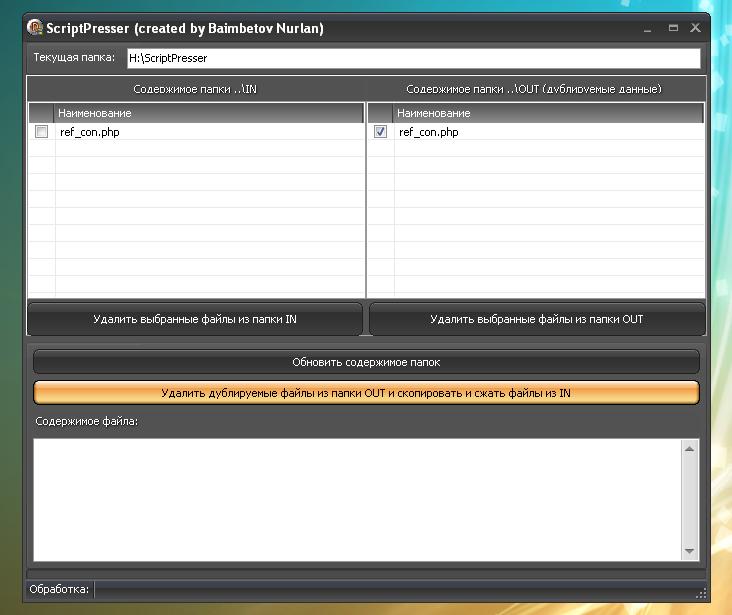Sort IN list by Наименование column header
The image size is (732, 615).
pyautogui.click(x=209, y=114)
